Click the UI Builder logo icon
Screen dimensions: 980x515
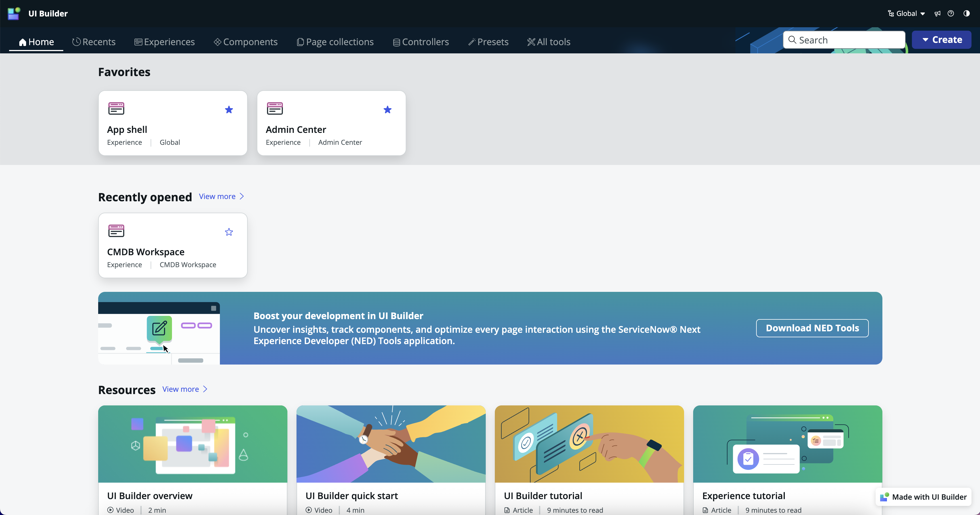tap(14, 13)
